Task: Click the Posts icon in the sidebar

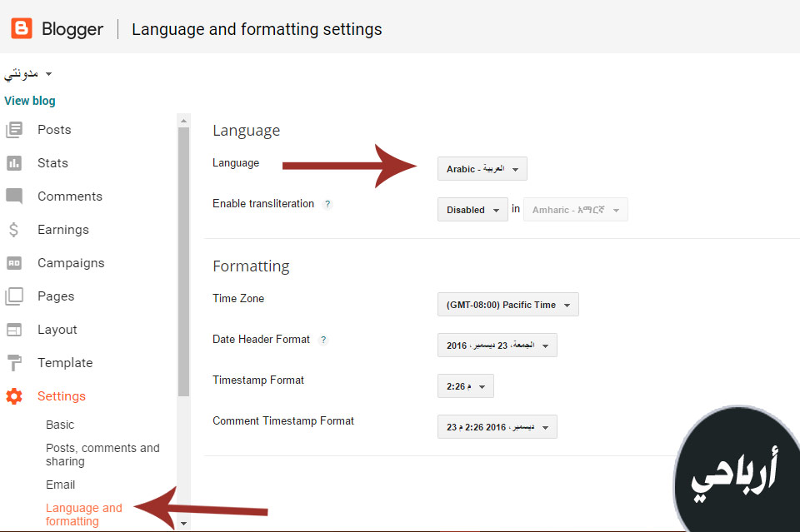Action: [x=14, y=130]
